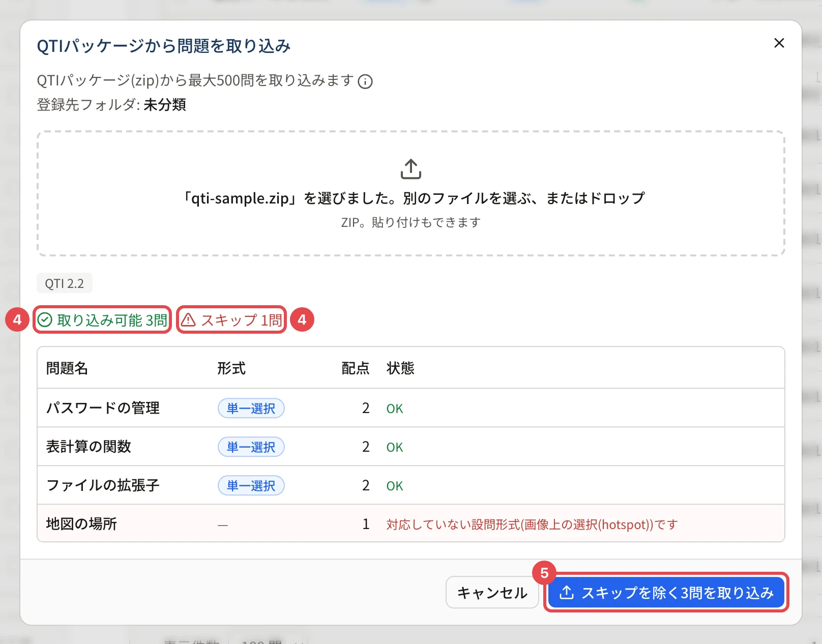Click score 1 in 地図の場所 row
Screen dimensions: 822x644
[x=366, y=524]
